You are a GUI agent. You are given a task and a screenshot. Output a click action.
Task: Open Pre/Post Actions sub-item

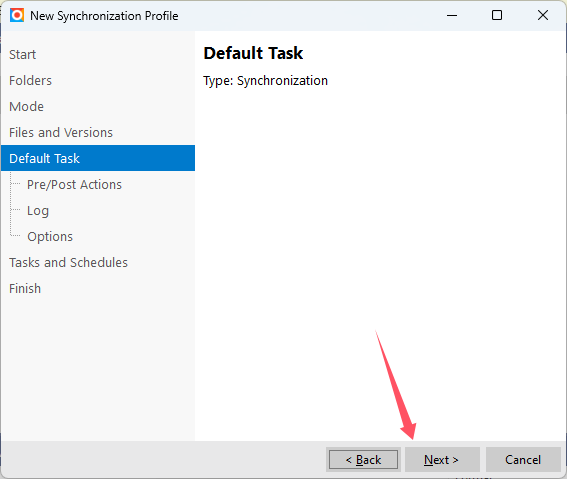pyautogui.click(x=74, y=185)
